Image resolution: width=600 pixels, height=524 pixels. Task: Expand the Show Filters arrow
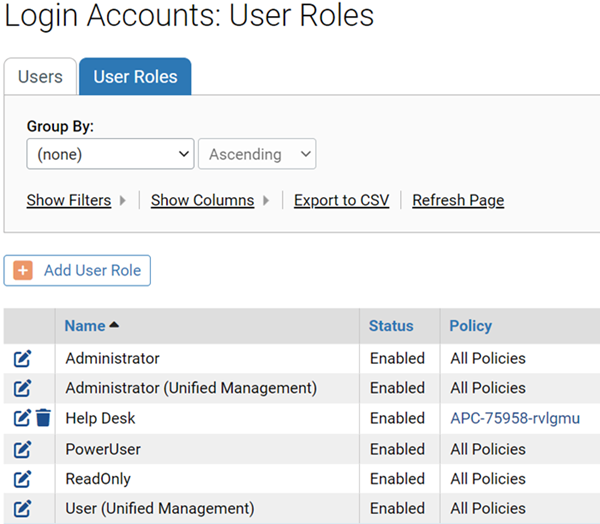[122, 200]
